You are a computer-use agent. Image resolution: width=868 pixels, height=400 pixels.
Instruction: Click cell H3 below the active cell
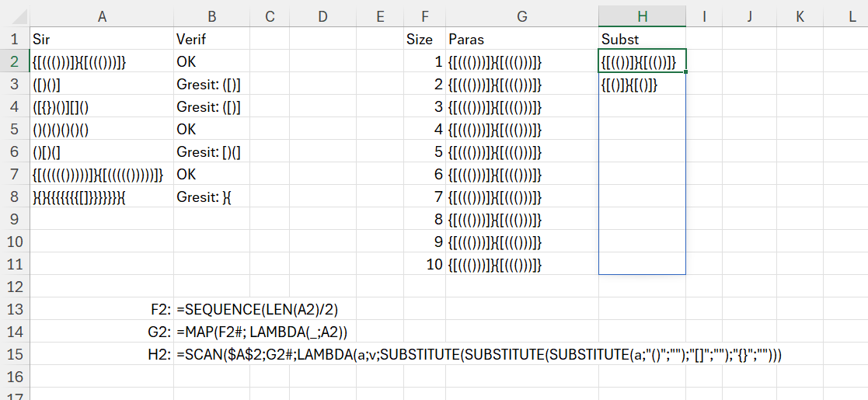(x=642, y=85)
